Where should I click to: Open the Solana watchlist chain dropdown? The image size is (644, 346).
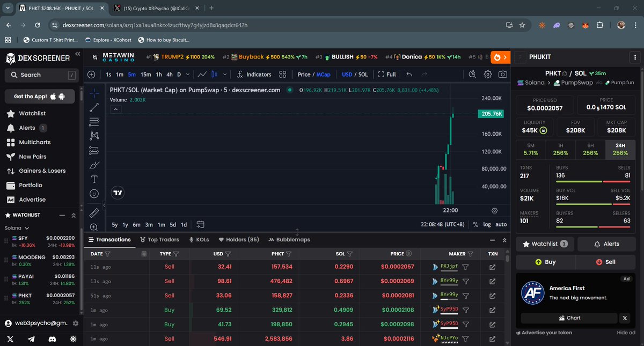(x=17, y=227)
